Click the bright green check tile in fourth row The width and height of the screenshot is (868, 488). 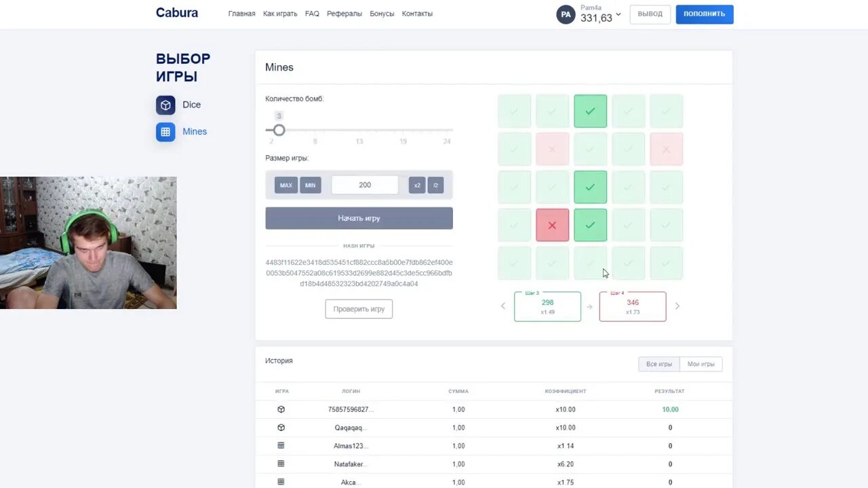(590, 225)
